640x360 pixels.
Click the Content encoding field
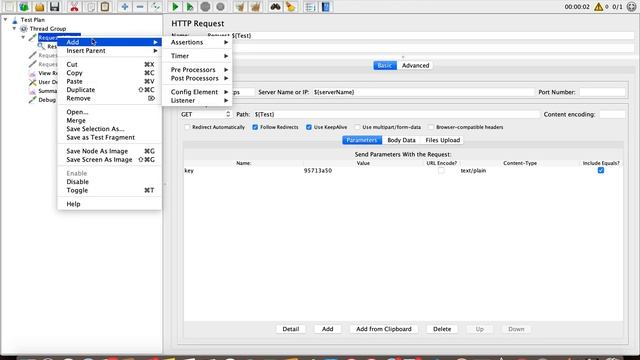(x=612, y=114)
